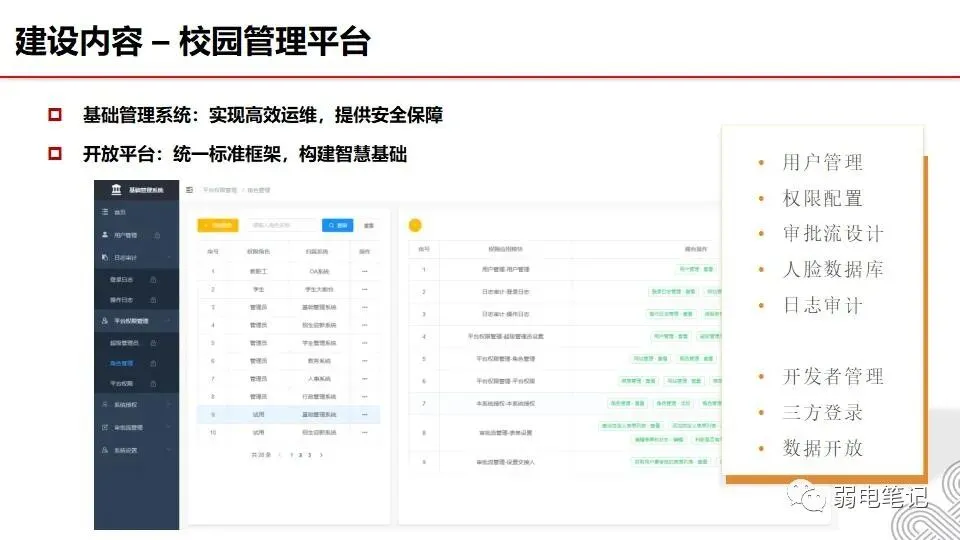This screenshot has width=960, height=540.
Task: Click the sidebar collapse hamburger icon
Action: 189,190
